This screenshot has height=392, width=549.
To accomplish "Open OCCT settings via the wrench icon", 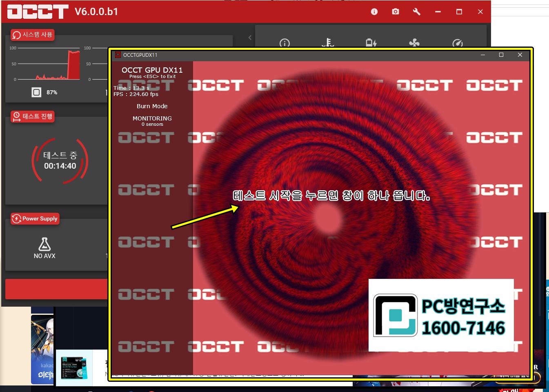I will point(416,11).
